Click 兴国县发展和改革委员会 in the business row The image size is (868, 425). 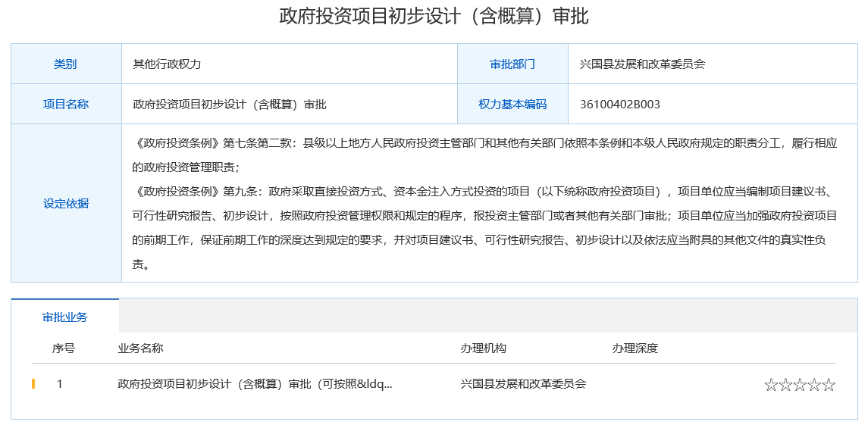[x=523, y=384]
